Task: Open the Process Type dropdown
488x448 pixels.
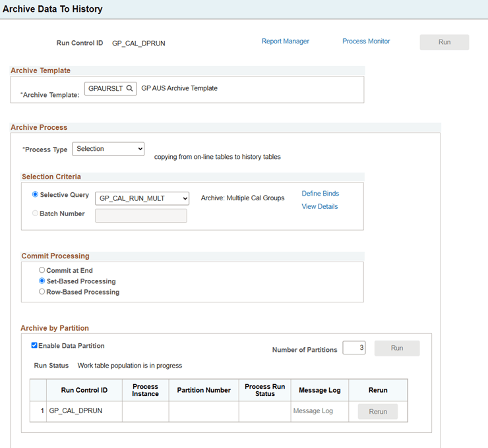Action: (108, 149)
